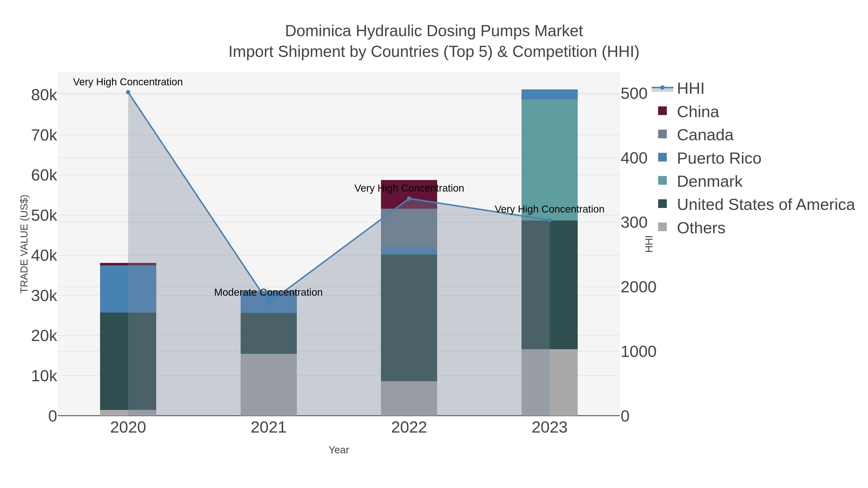Viewport: 868px width, 488px height.
Task: Click the 5000 tick on HHI axis
Action: point(634,94)
